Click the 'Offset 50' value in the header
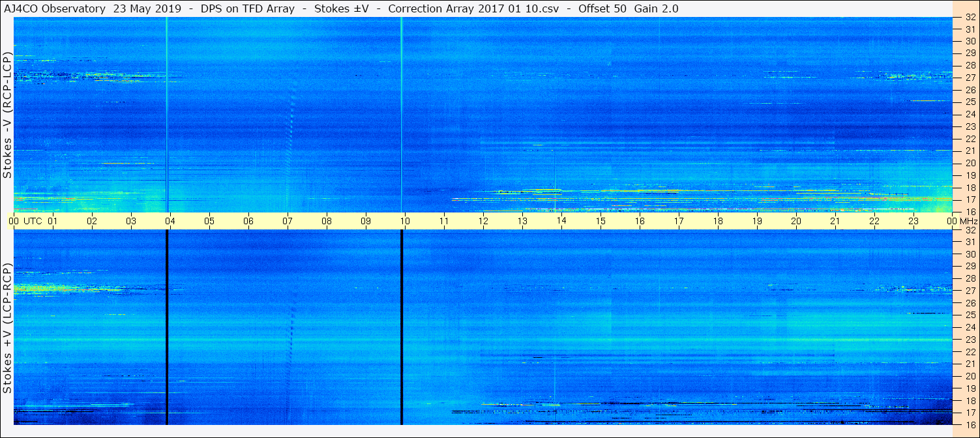 pyautogui.click(x=602, y=9)
